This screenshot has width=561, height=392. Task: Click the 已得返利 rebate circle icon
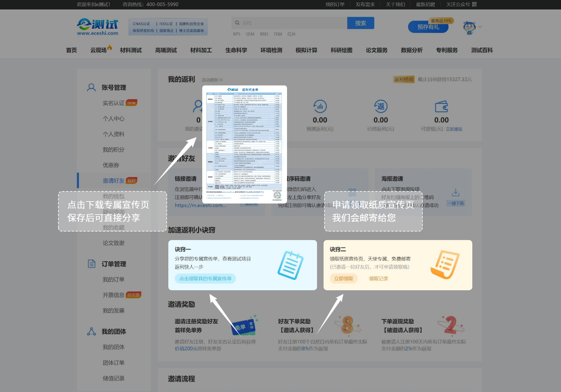click(x=381, y=106)
